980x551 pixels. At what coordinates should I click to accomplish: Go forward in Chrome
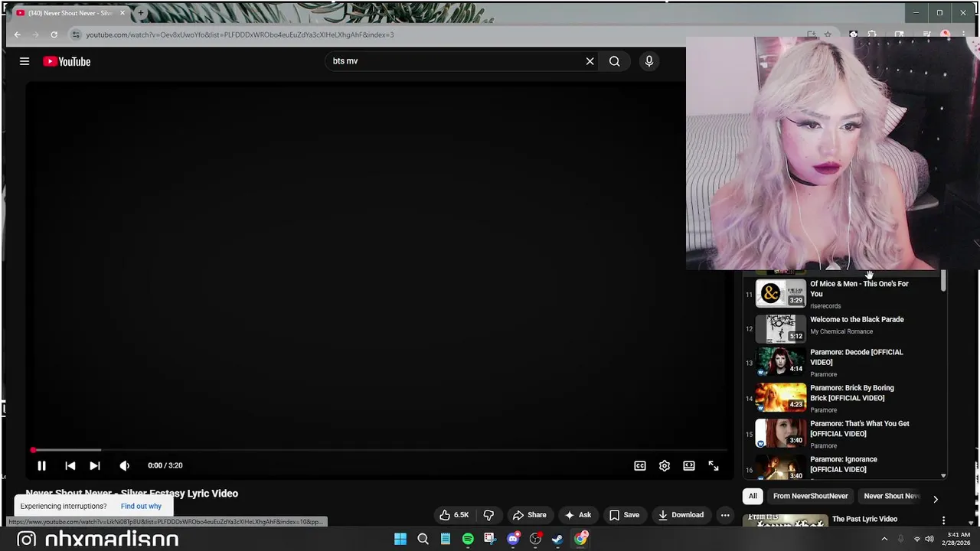[35, 34]
